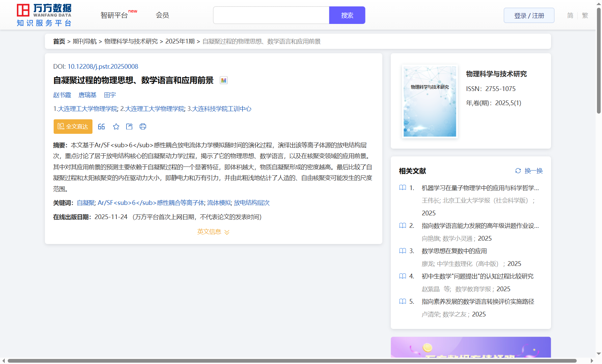This screenshot has height=364, width=602.
Task: Click the M badge beside article title
Action: (223, 81)
